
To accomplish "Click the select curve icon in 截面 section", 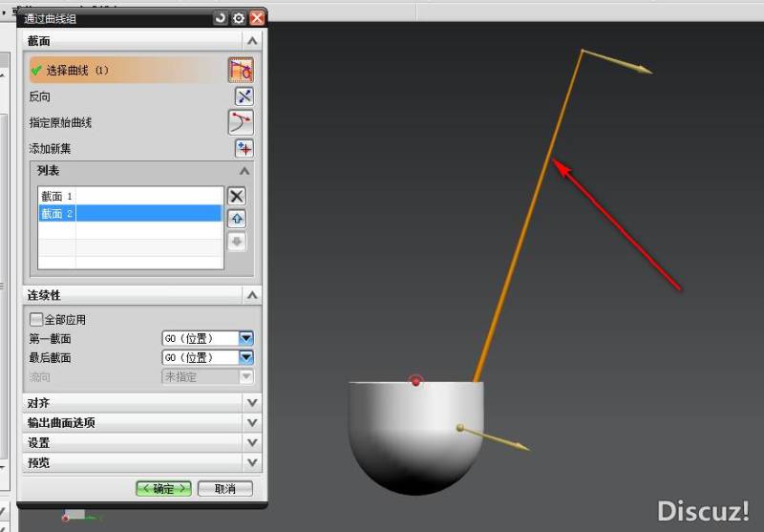I will (241, 70).
